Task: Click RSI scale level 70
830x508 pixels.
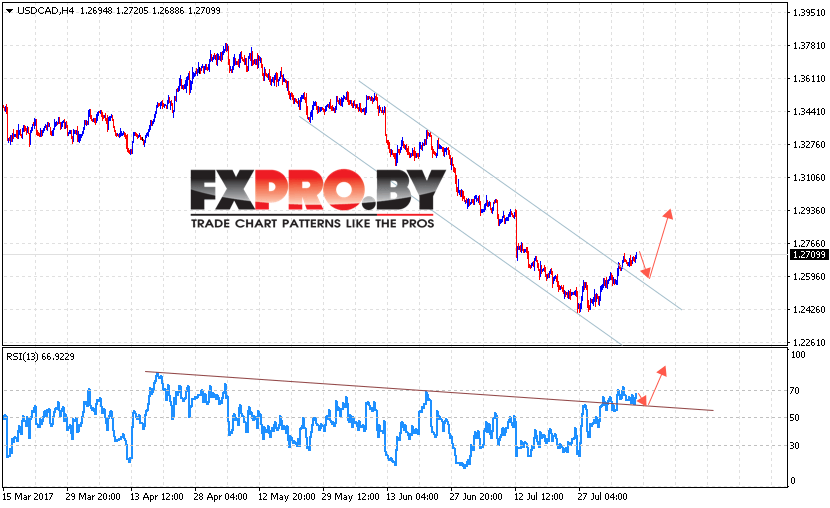Action: [795, 391]
